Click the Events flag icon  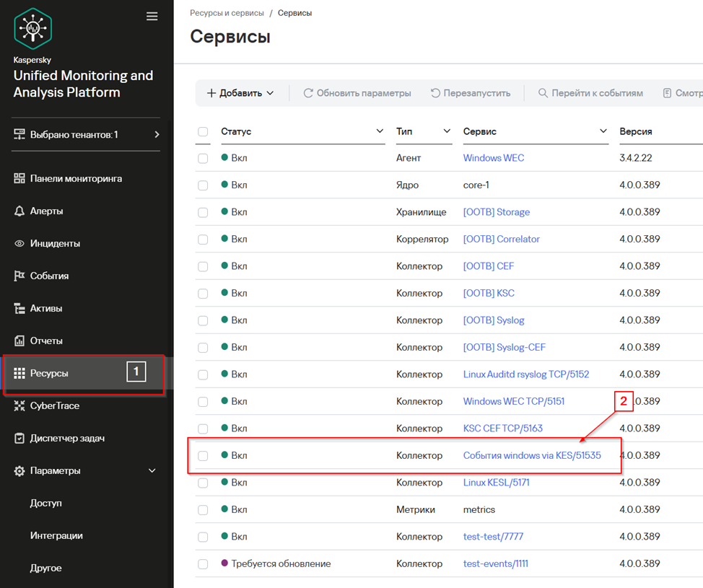click(x=19, y=276)
